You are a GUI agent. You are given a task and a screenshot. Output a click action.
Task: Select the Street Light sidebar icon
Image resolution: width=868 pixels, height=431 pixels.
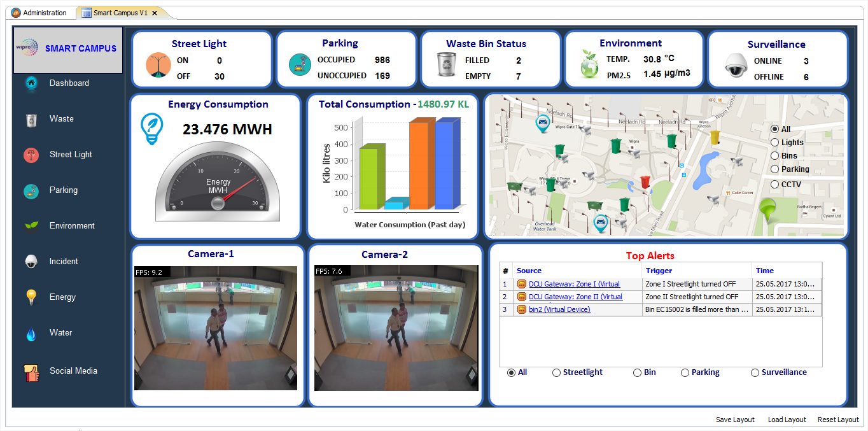31,155
